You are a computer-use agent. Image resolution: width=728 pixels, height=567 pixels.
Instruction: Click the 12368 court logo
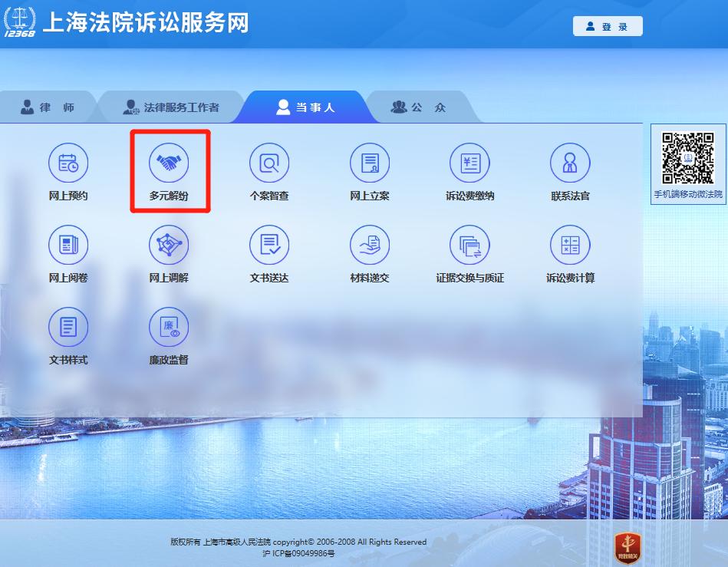(19, 21)
